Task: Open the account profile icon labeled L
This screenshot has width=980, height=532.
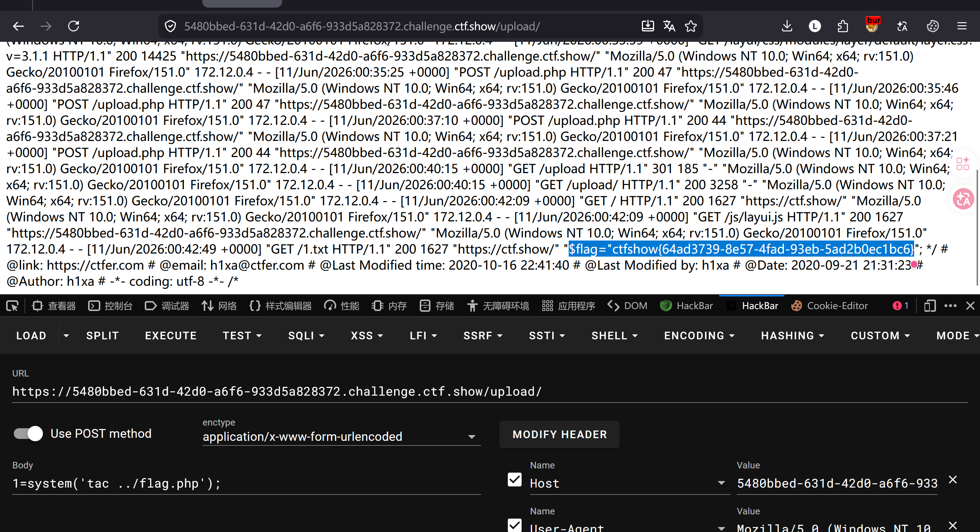Action: pyautogui.click(x=815, y=26)
